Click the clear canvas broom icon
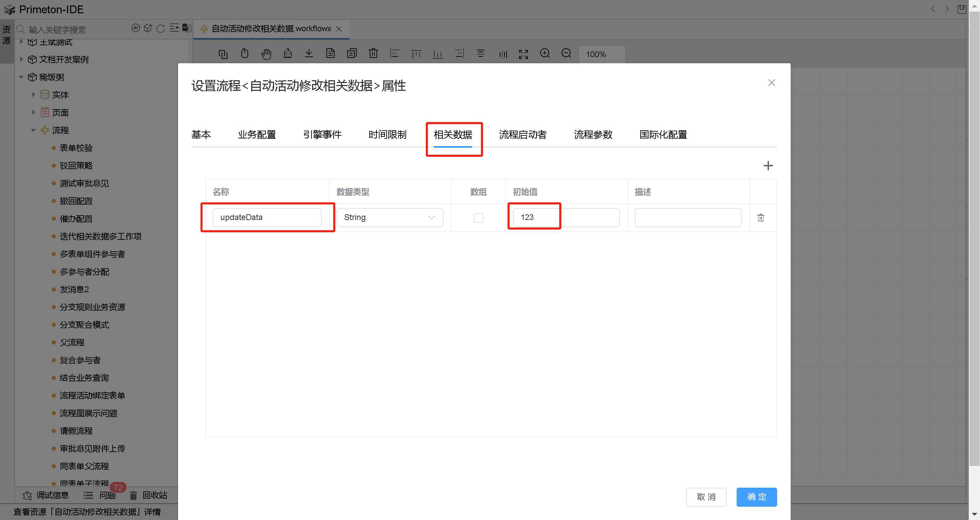Image resolution: width=980 pixels, height=520 pixels. point(288,54)
